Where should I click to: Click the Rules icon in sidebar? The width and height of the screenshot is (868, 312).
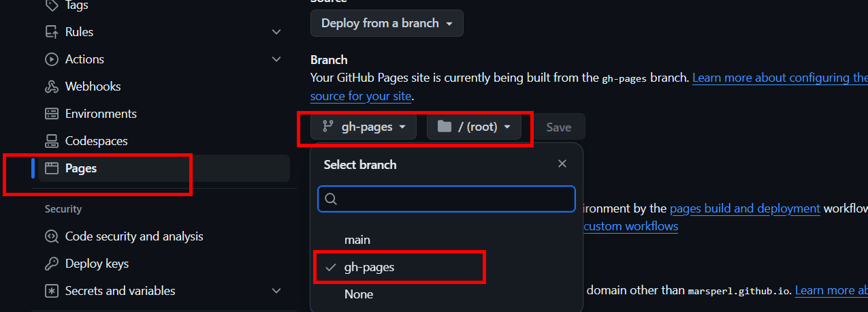[51, 32]
